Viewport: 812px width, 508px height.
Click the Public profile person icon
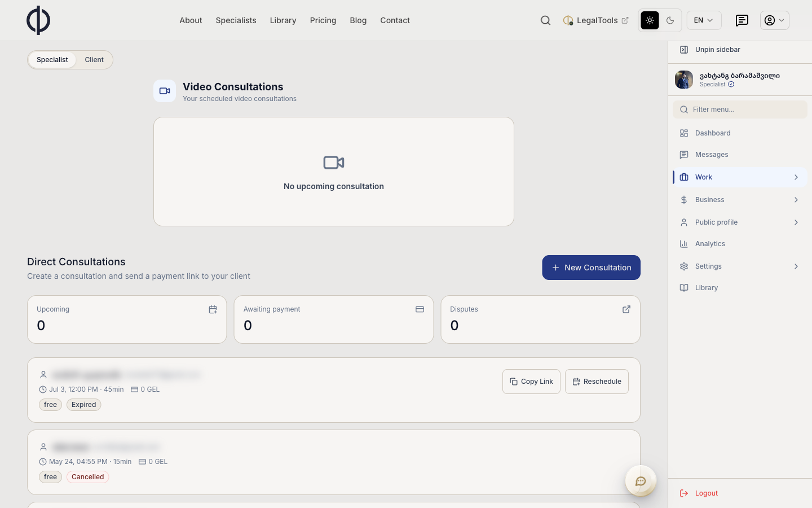[x=684, y=222]
